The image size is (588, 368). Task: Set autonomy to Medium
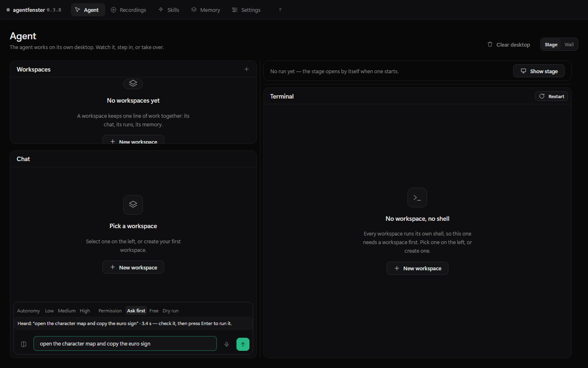pos(67,311)
